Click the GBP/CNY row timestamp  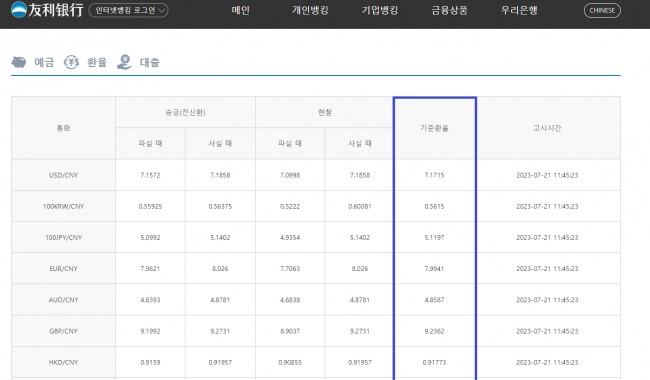pos(547,331)
